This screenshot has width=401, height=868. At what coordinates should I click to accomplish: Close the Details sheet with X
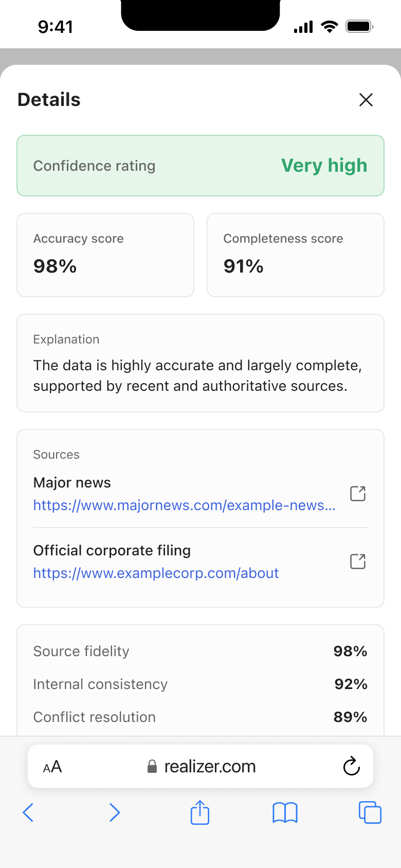pos(366,100)
